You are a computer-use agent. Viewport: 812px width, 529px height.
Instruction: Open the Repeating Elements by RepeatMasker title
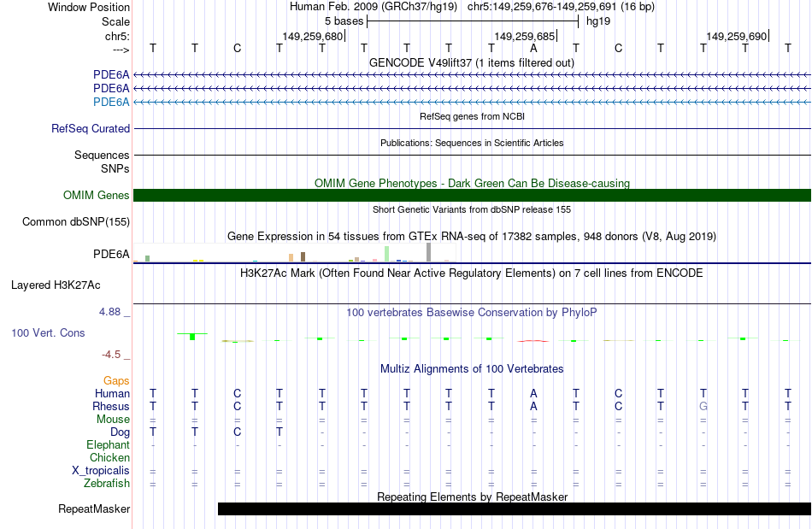tap(472, 497)
